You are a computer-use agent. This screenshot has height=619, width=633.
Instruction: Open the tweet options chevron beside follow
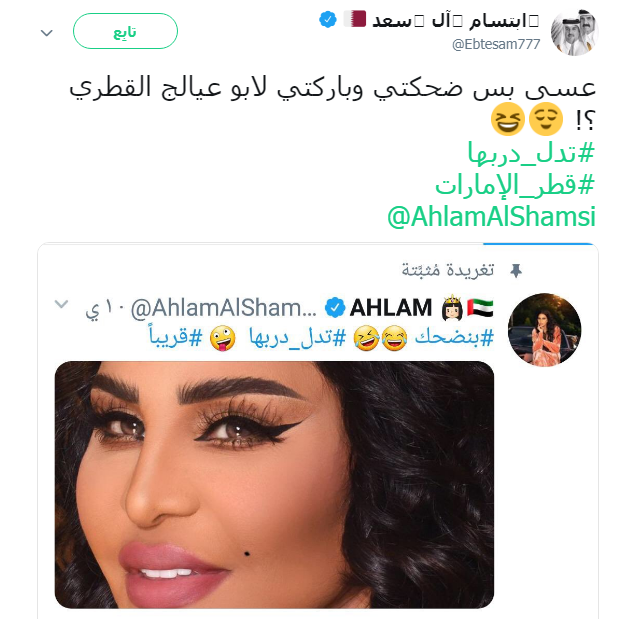47,33
